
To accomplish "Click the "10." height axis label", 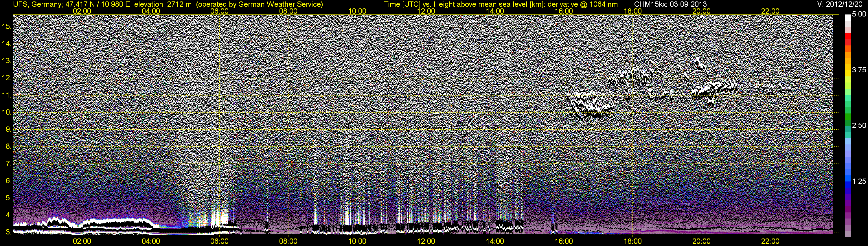I will click(x=7, y=112).
